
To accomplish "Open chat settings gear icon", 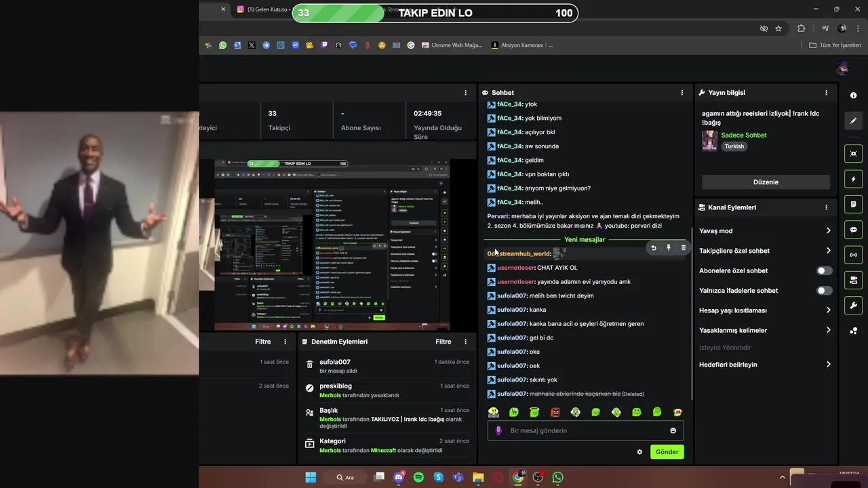I will coord(639,452).
